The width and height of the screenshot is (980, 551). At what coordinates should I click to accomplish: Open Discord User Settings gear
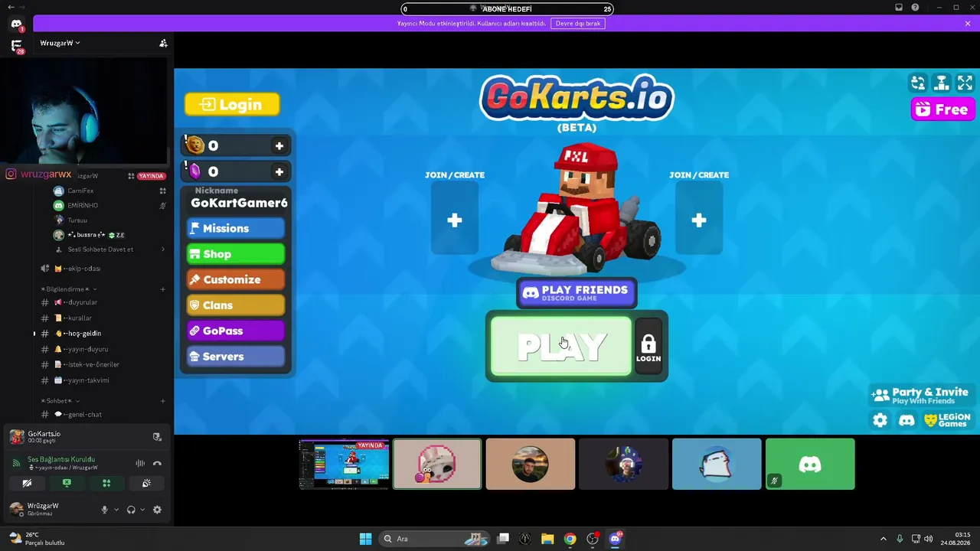[x=157, y=510]
